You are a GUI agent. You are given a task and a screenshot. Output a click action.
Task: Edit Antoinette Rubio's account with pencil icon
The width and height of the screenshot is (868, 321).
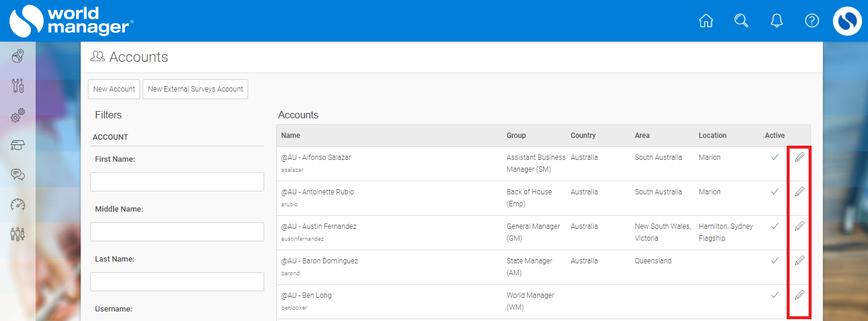[x=800, y=191]
